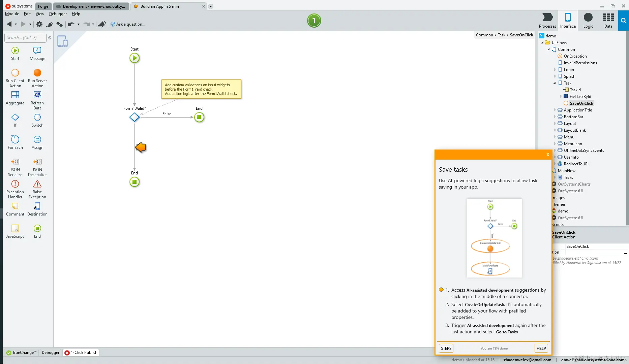
Task: Click the toolbox search field
Action: (x=25, y=38)
